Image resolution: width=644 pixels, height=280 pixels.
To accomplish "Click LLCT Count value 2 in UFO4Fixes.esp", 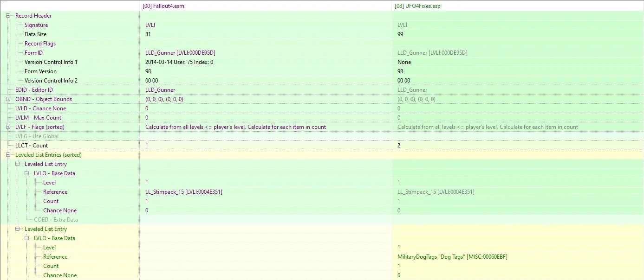I will [399, 146].
